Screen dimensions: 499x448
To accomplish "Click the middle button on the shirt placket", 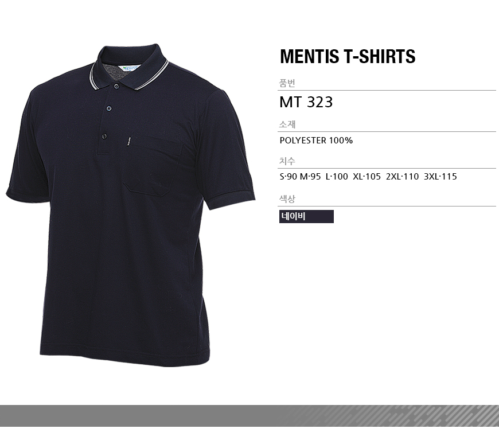I will pos(109,108).
